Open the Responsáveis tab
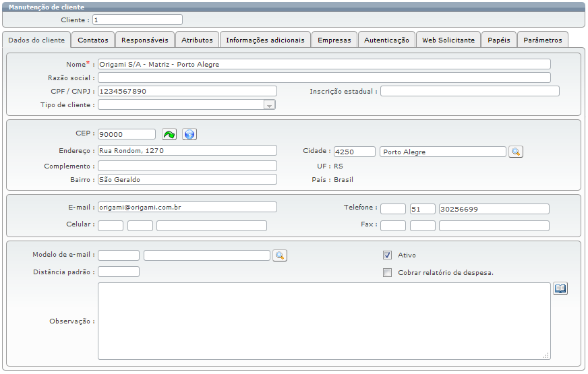The height and width of the screenshot is (374, 588). coord(145,40)
